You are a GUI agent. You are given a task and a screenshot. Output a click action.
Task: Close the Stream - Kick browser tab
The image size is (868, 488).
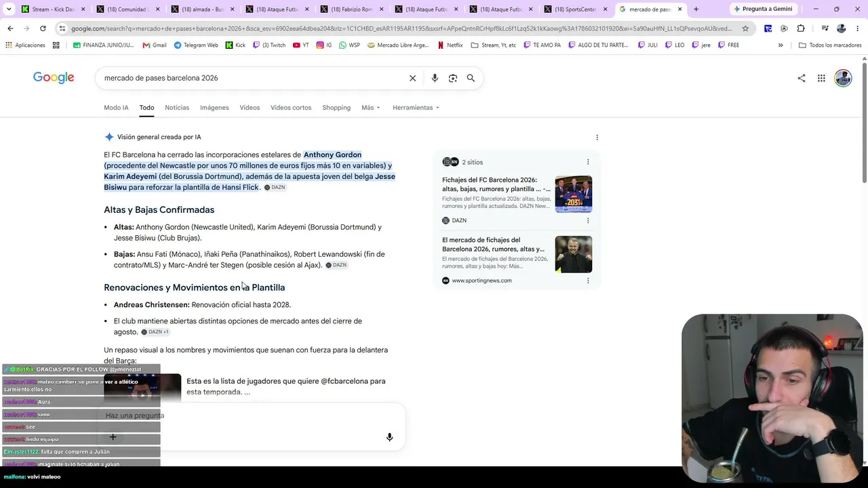tap(83, 9)
